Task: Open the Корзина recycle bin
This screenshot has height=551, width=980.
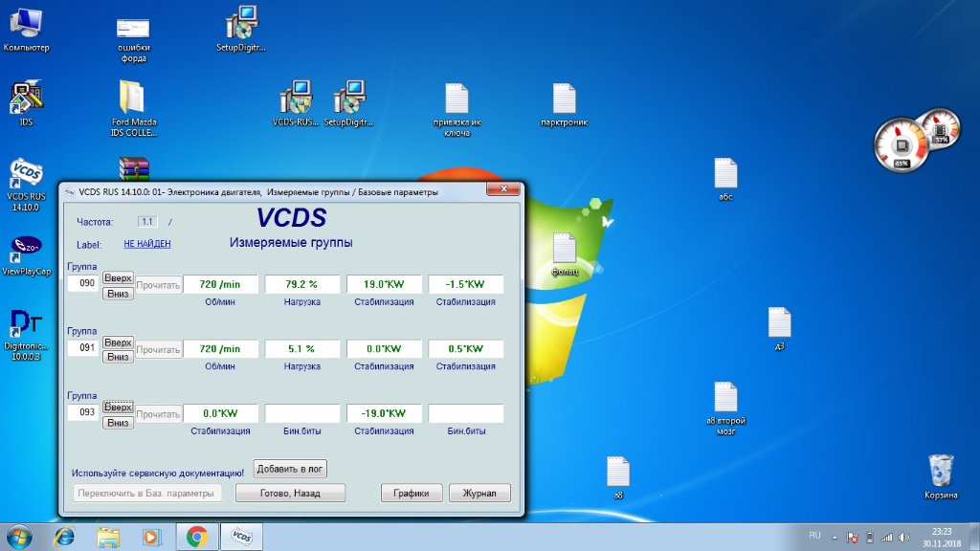Action: 941,471
